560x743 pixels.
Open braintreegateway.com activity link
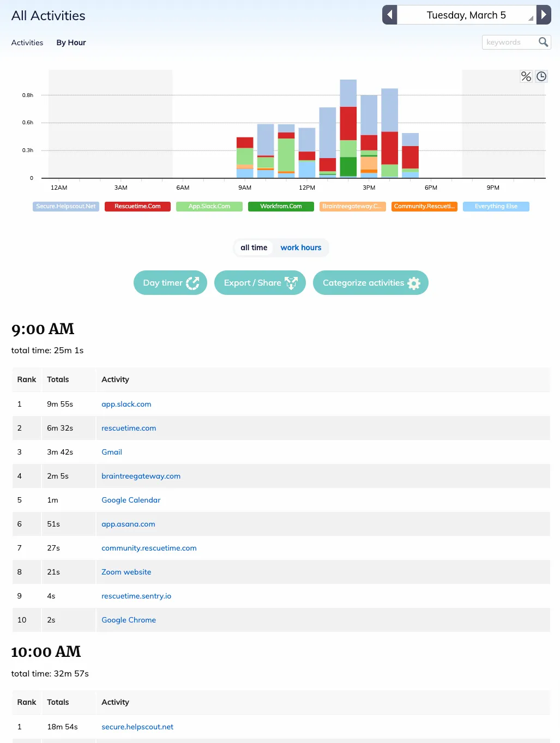[x=141, y=476]
